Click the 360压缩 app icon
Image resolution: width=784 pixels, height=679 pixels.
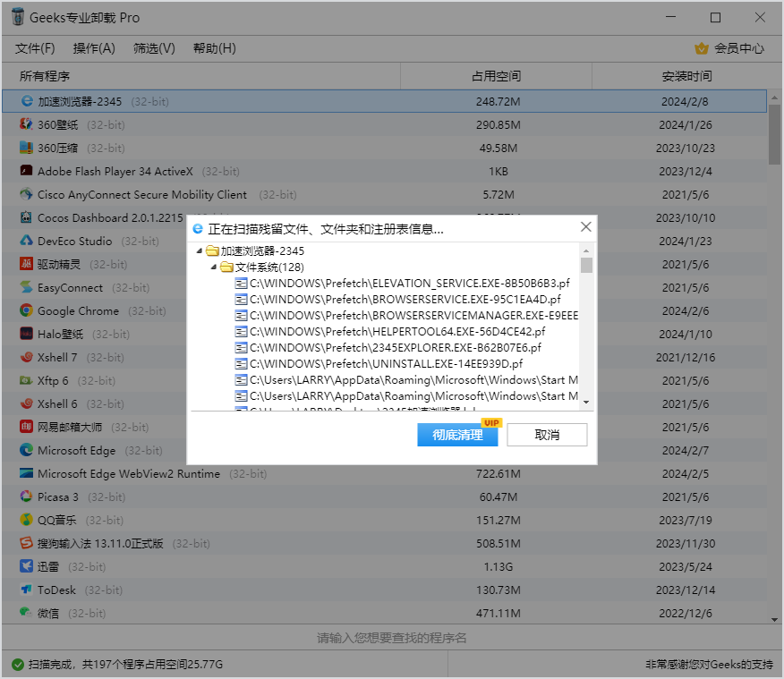(x=26, y=148)
